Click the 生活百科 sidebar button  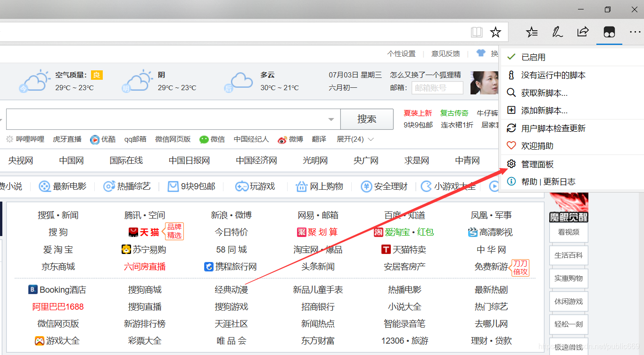(569, 255)
